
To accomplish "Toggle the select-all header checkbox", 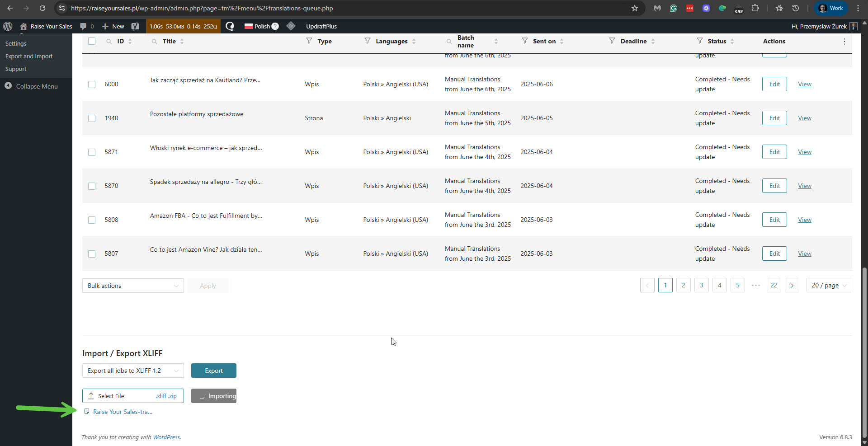I will 92,41.
